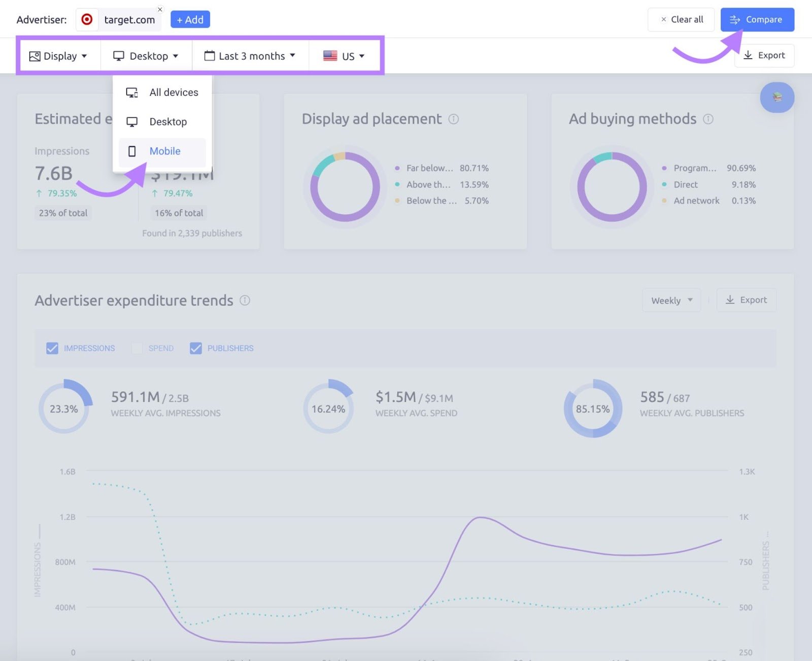Image resolution: width=812 pixels, height=661 pixels.
Task: Click the + Add advertiser button
Action: click(x=190, y=20)
